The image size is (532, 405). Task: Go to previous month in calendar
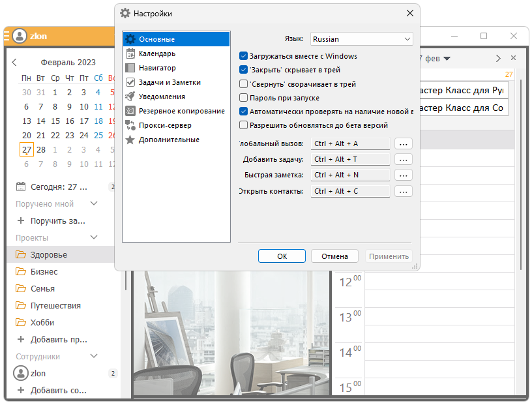[x=15, y=63]
